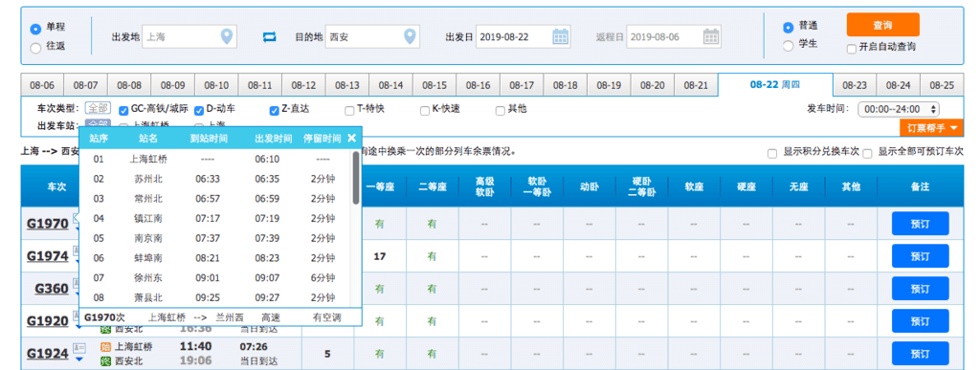Click the 目的地 destination input showing 西安

pos(372,37)
